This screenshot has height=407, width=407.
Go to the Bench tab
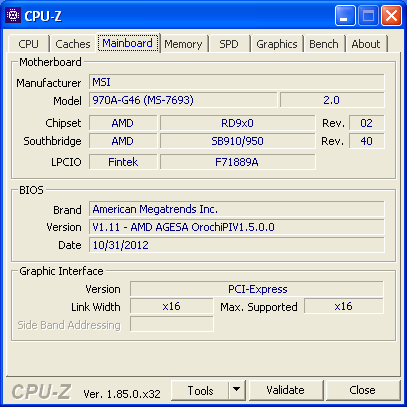324,44
